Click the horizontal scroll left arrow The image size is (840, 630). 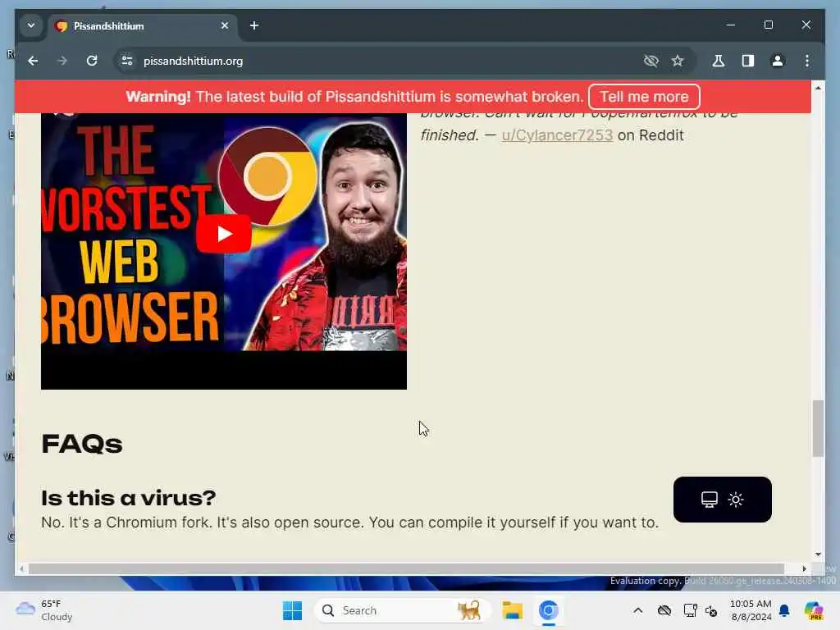[x=21, y=569]
